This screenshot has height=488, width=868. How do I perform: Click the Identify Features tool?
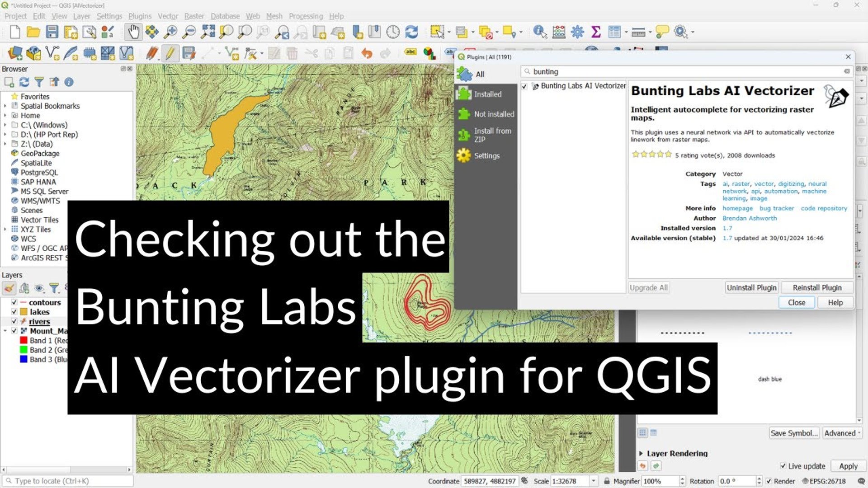tap(540, 32)
